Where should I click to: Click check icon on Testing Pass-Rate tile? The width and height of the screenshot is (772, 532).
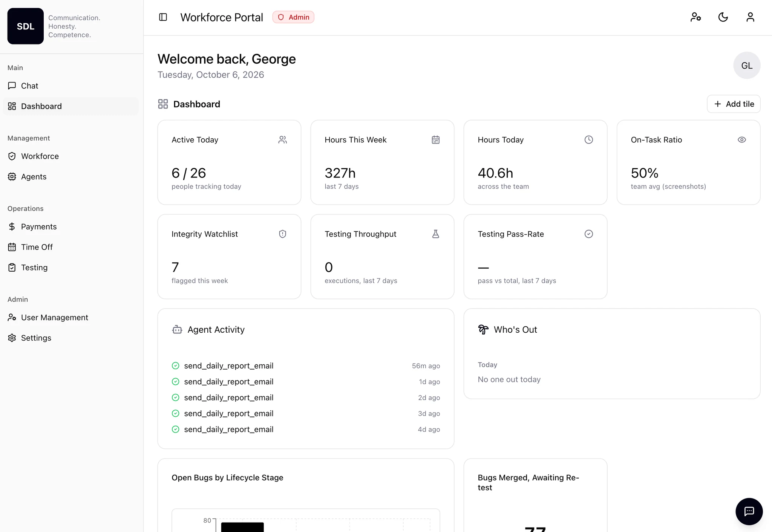(588, 234)
